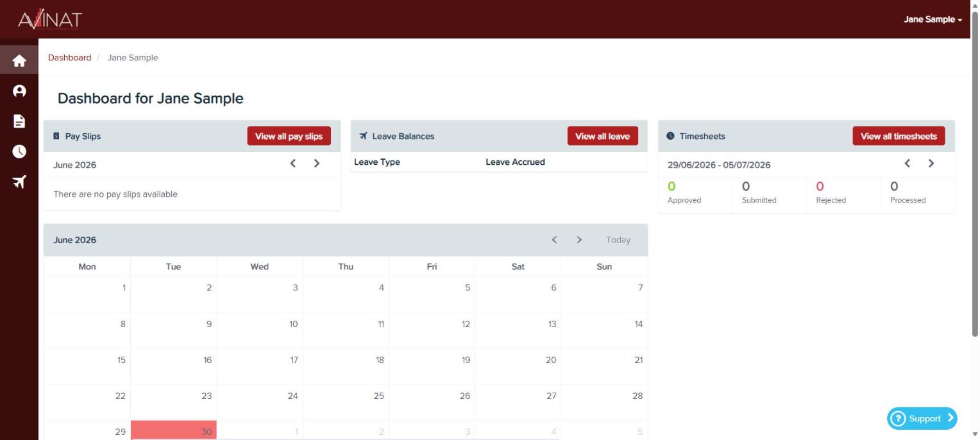Click the Leave Balances airplane icon
This screenshot has height=440, width=980.
(364, 136)
